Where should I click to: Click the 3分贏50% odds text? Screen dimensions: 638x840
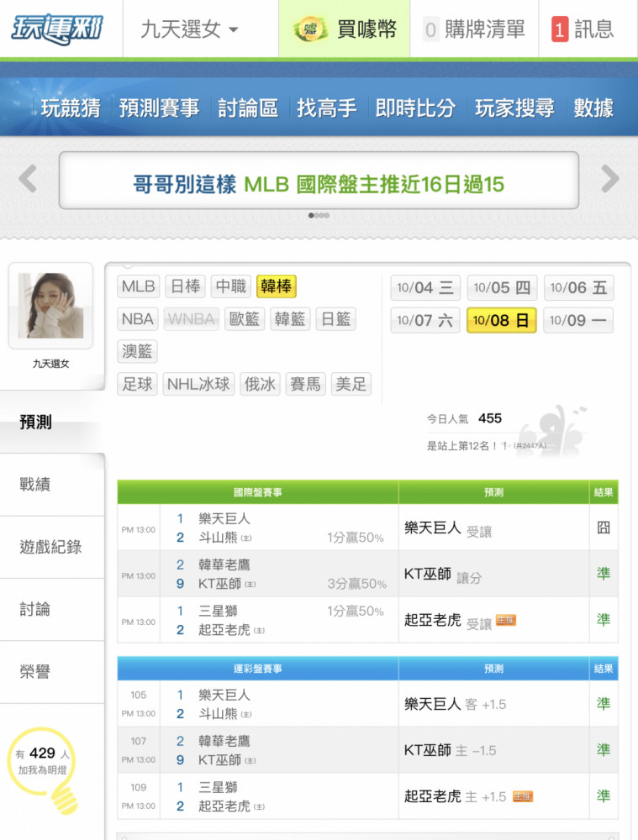[357, 584]
